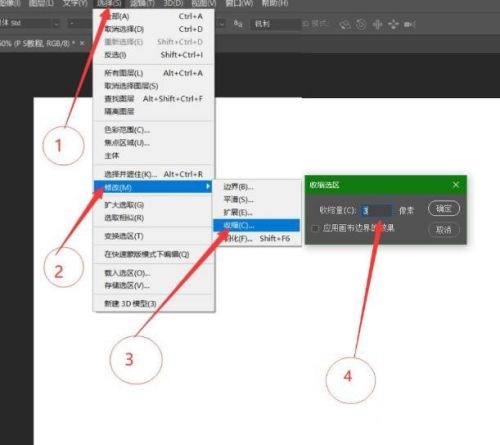Open the font style dropdown
This screenshot has width=500, height=445.
(80, 23)
